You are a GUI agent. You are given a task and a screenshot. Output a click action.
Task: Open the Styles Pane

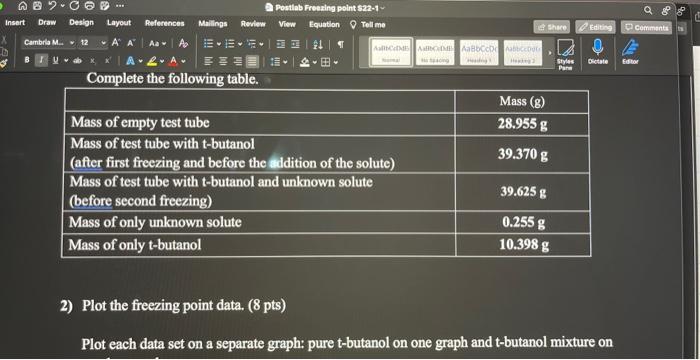click(565, 54)
